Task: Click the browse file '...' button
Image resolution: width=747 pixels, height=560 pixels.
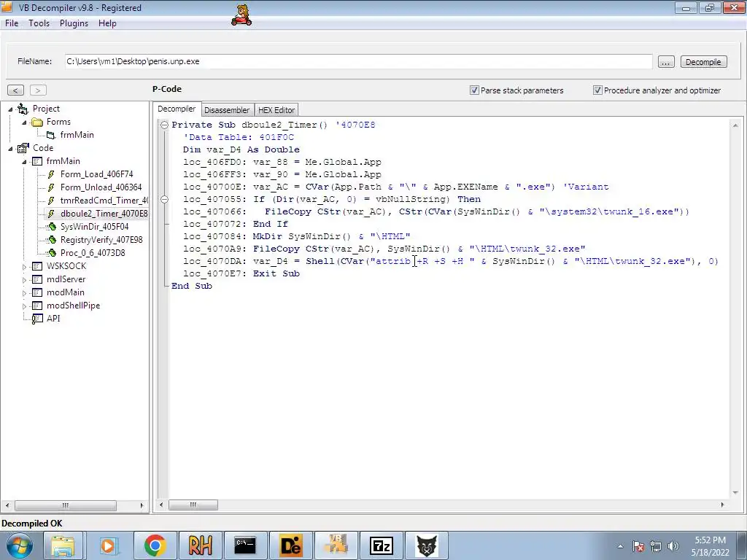Action: point(666,62)
